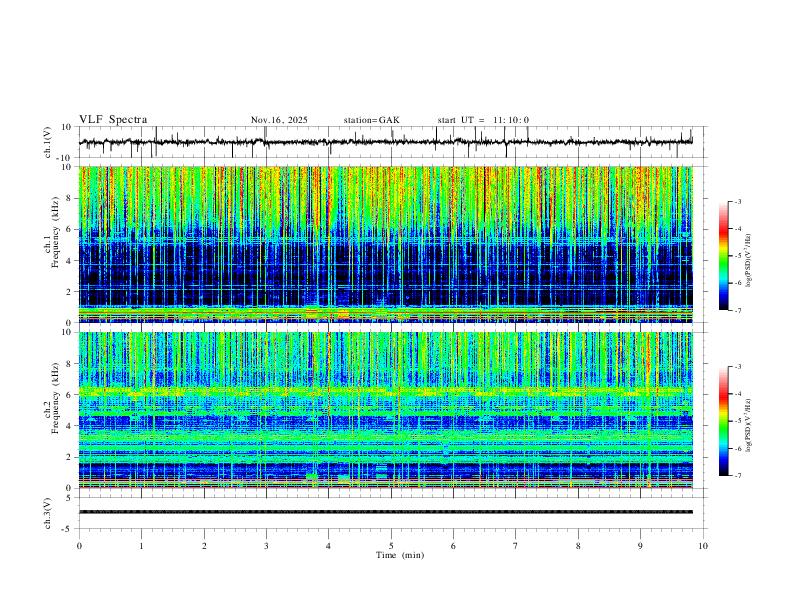
Task: Click inside the ch.2 spectrogram panel
Action: [x=385, y=410]
